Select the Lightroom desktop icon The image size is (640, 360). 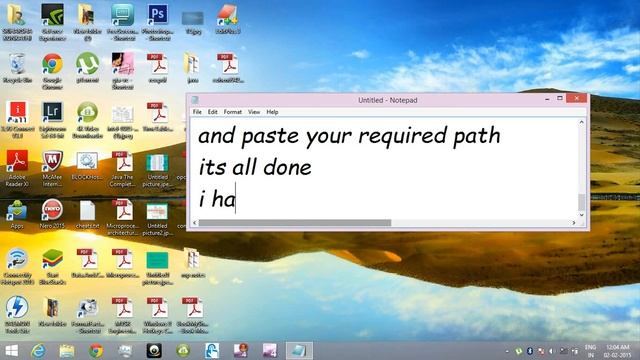pos(52,120)
